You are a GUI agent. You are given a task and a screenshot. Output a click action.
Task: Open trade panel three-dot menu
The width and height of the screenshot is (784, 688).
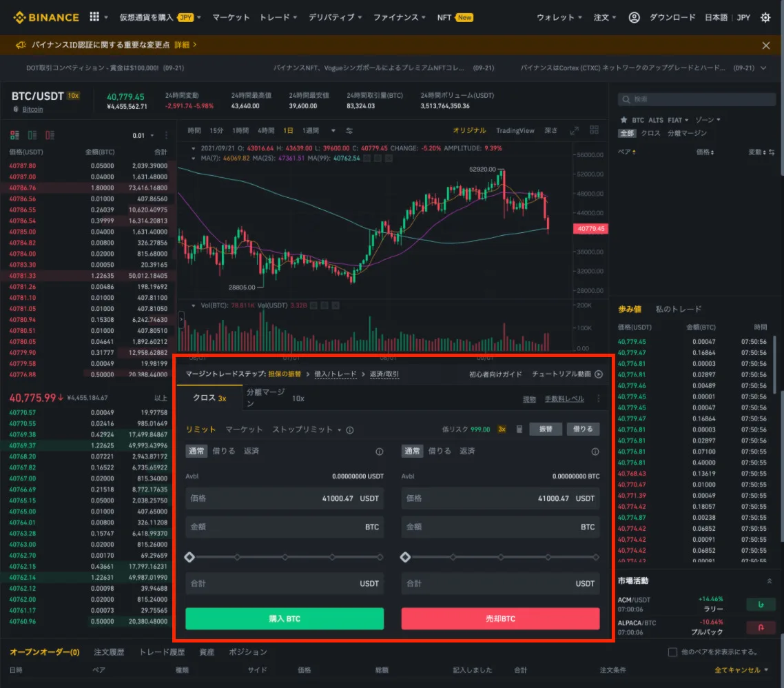coord(599,398)
